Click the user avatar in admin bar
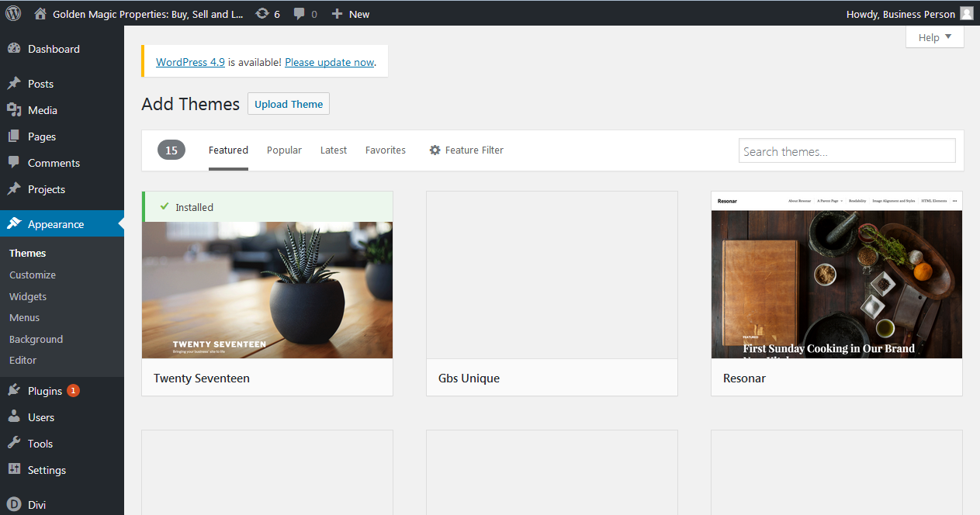980x515 pixels. coord(966,14)
